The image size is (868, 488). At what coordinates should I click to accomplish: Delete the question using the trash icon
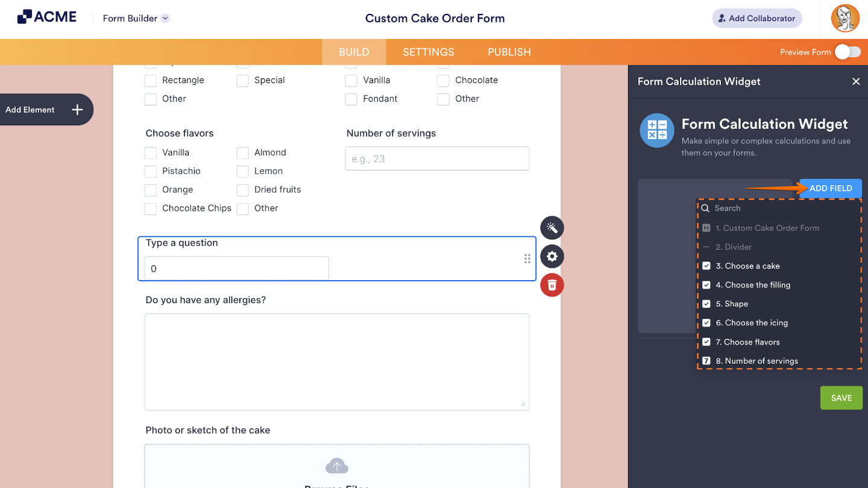(x=552, y=285)
